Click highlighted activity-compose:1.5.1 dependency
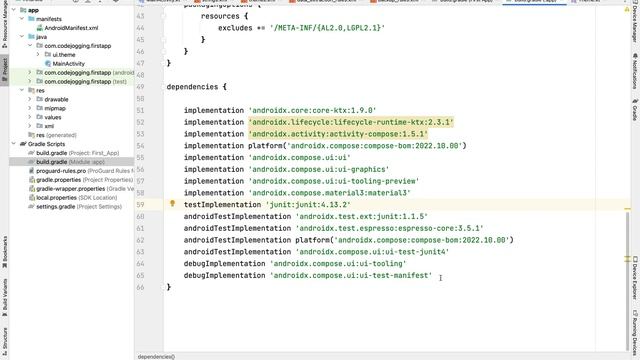The image size is (640, 360). coord(338,134)
